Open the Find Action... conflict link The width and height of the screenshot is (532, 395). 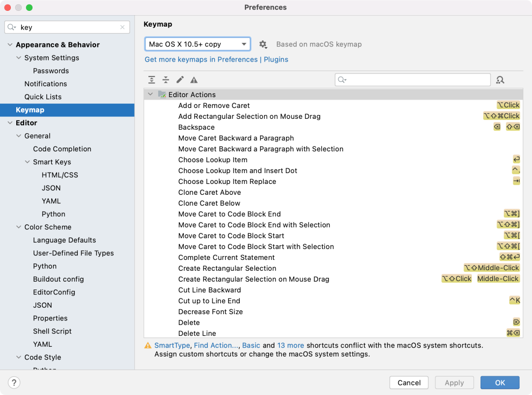[216, 345]
